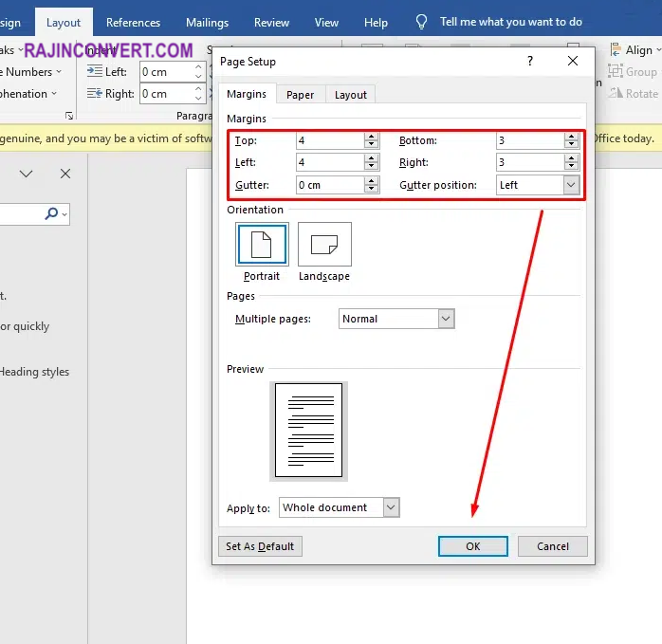Decrease the Bottom margin with down arrow
Screen dimensions: 662x644
(x=571, y=144)
